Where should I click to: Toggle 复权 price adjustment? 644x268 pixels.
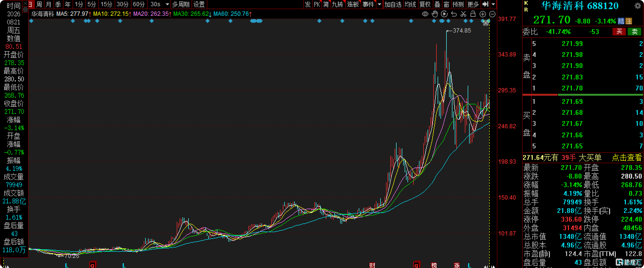[x=425, y=4]
